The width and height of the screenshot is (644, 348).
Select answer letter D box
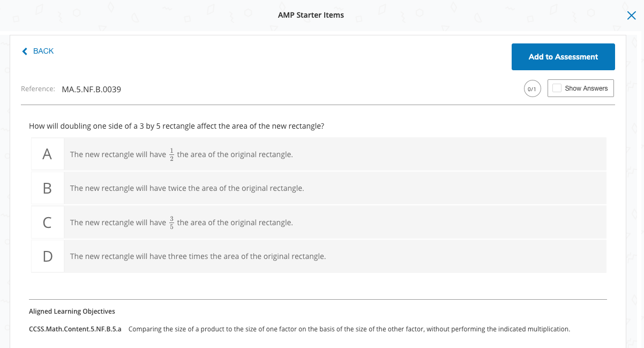click(47, 256)
